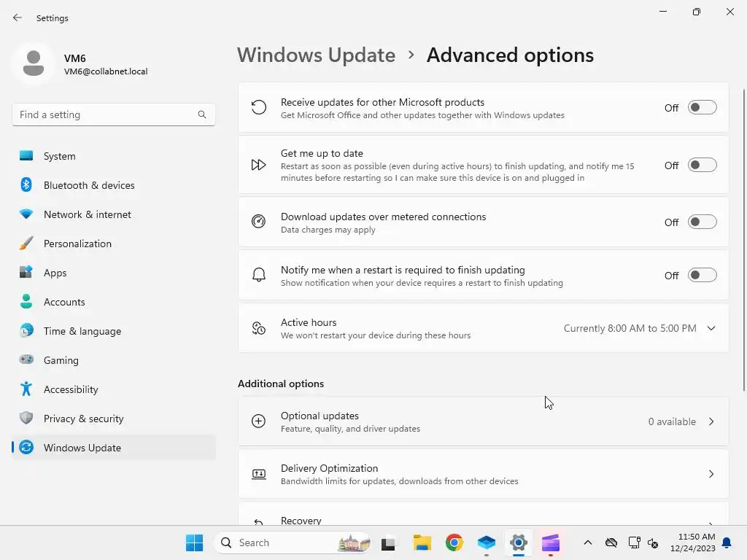Launch Google Chrome from the taskbar

[x=454, y=542]
